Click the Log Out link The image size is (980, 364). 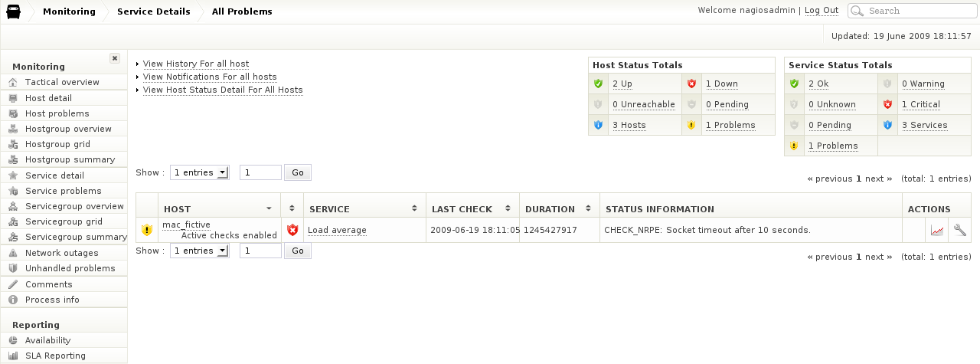click(821, 11)
